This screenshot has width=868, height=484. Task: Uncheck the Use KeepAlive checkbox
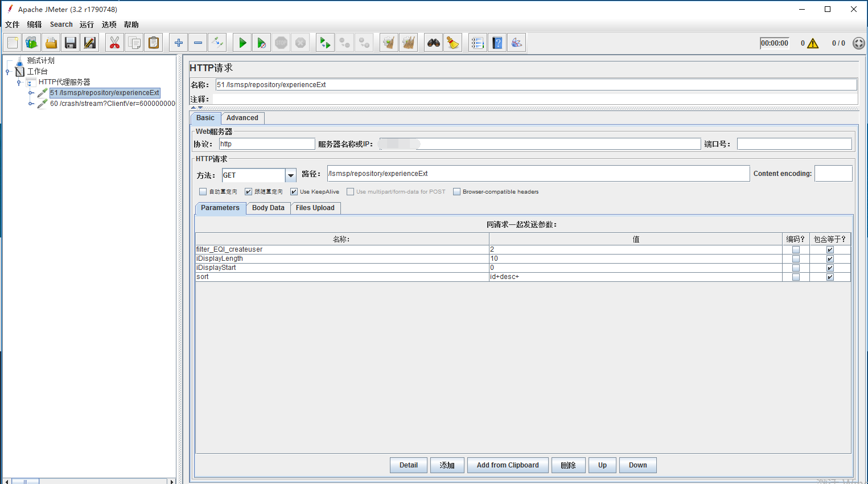[x=294, y=192]
